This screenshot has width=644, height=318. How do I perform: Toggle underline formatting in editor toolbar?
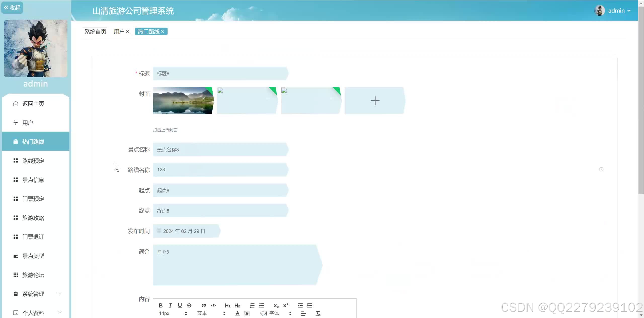(x=180, y=305)
